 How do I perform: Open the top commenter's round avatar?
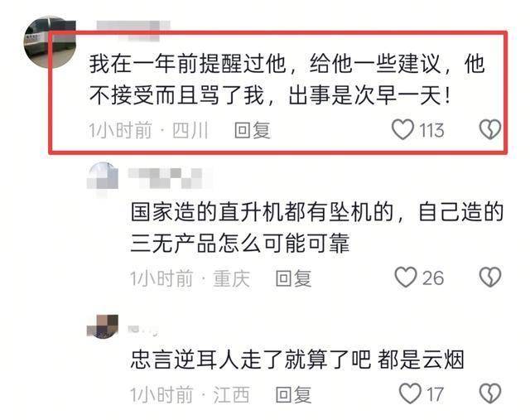pos(50,42)
